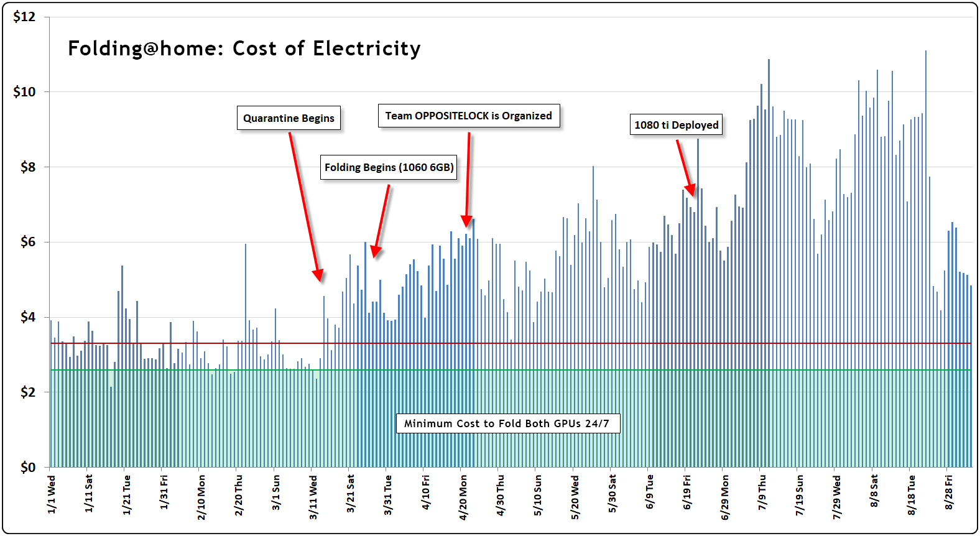980x536 pixels.
Task: Select the "6/19 Fri" date label
Action: [x=687, y=492]
